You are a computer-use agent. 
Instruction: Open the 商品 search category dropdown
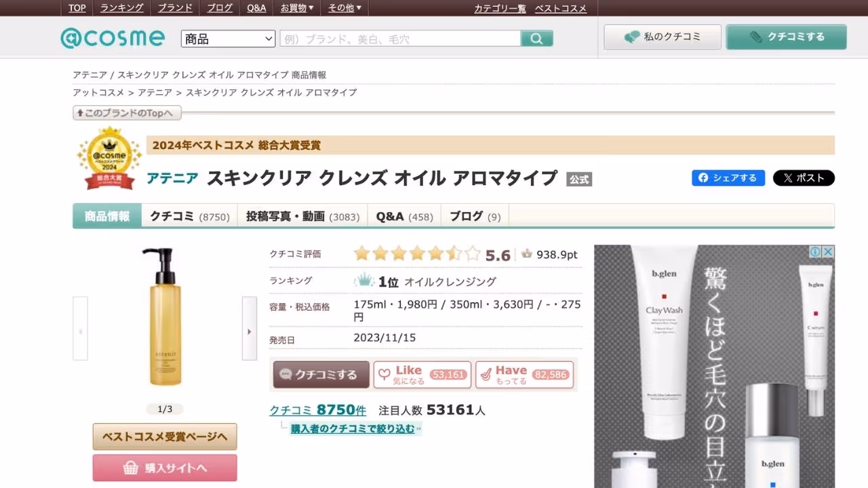click(228, 39)
